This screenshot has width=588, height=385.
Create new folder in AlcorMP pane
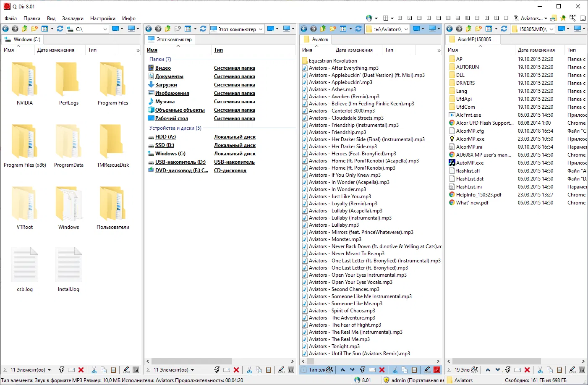coord(478,29)
